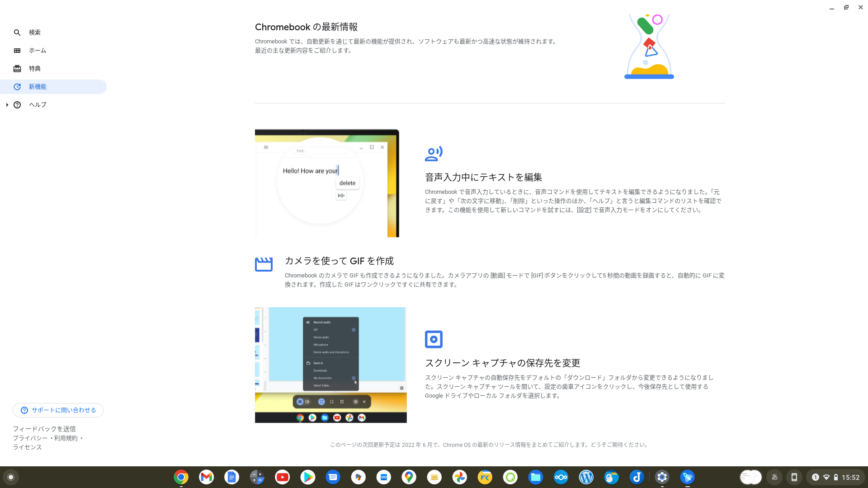Open Google Play Store from the shelf
868x488 pixels.
point(308,477)
